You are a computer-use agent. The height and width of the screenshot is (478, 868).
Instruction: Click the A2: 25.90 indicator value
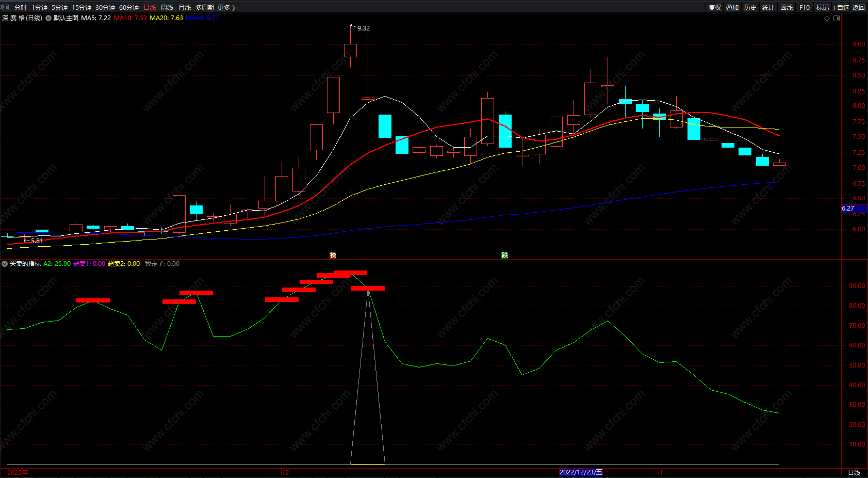tap(57, 264)
